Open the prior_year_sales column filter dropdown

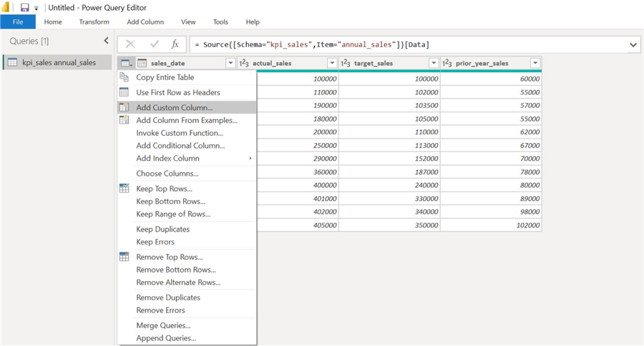tap(535, 63)
